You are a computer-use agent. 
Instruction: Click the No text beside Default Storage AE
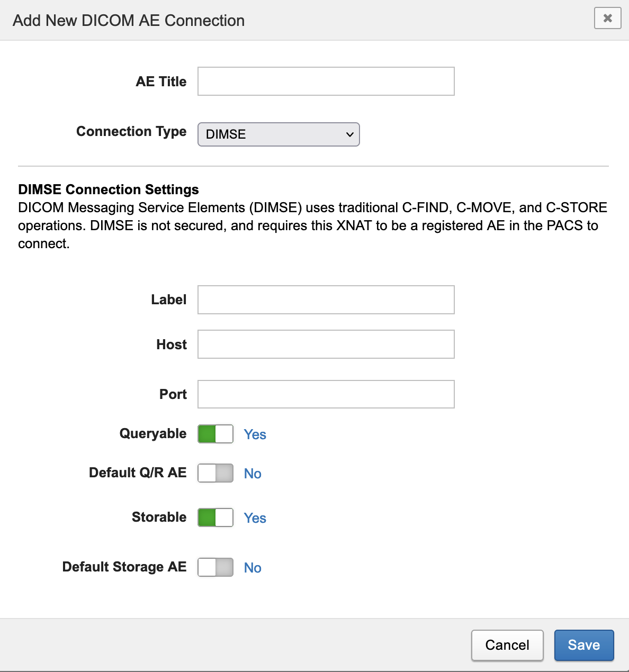point(253,568)
